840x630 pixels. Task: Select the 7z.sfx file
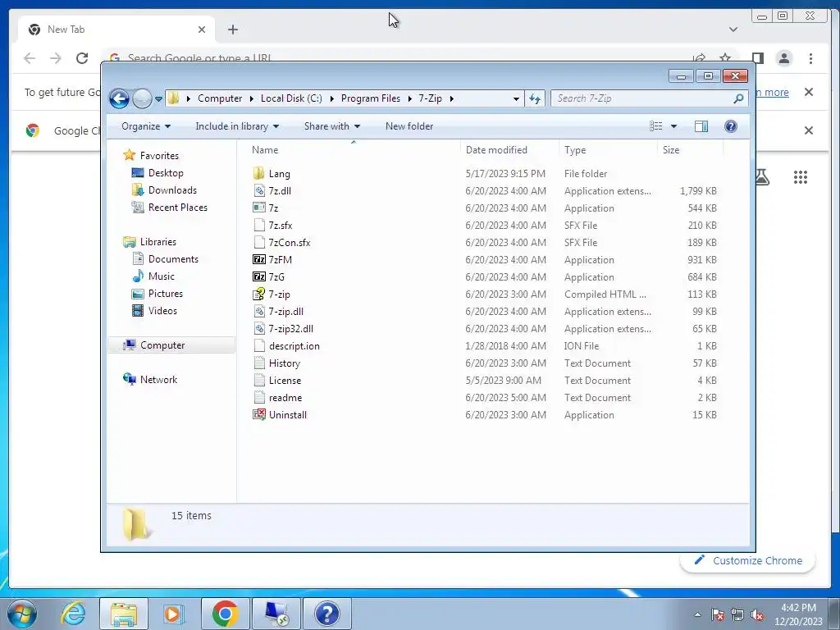pyautogui.click(x=281, y=226)
